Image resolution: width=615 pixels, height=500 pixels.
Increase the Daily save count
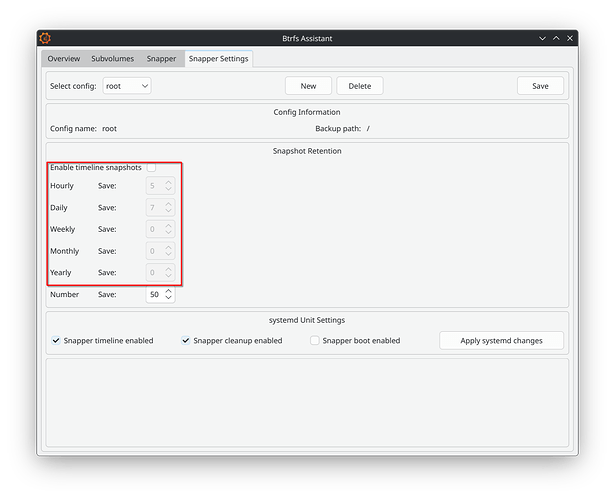point(169,204)
